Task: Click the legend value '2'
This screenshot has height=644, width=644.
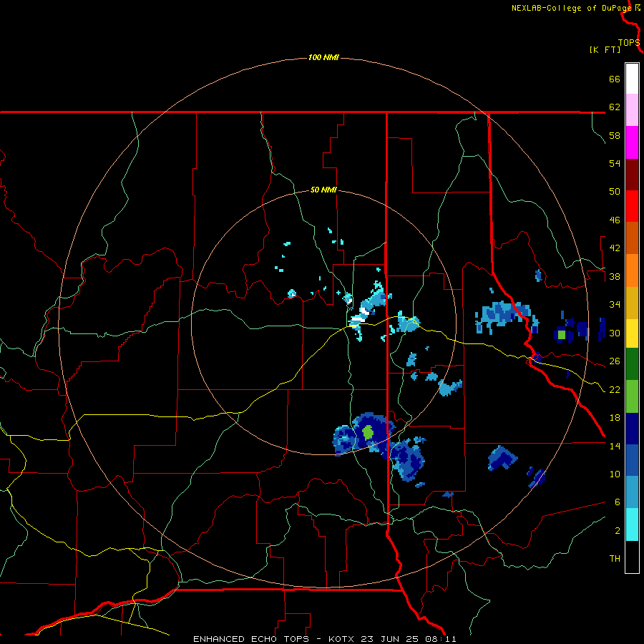Action: coord(617,531)
